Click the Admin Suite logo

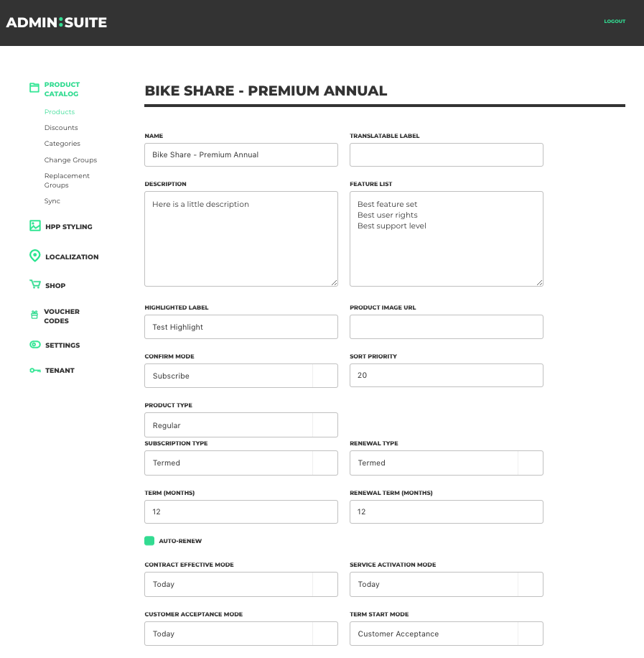point(57,22)
